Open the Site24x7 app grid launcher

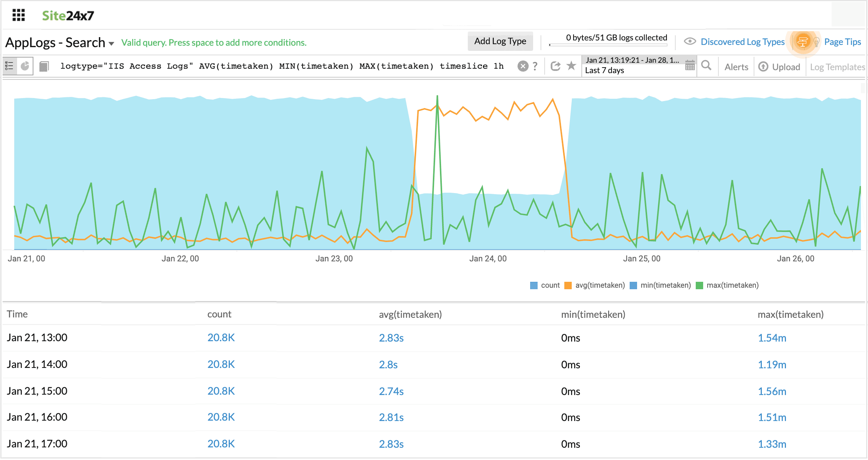18,15
